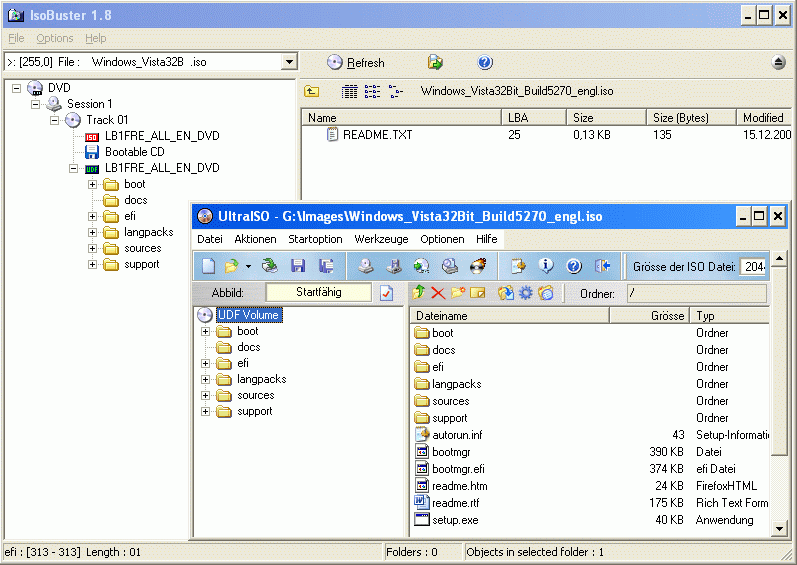Expand the boot folder in IsoBuster tree
The image size is (797, 565).
pos(93,184)
